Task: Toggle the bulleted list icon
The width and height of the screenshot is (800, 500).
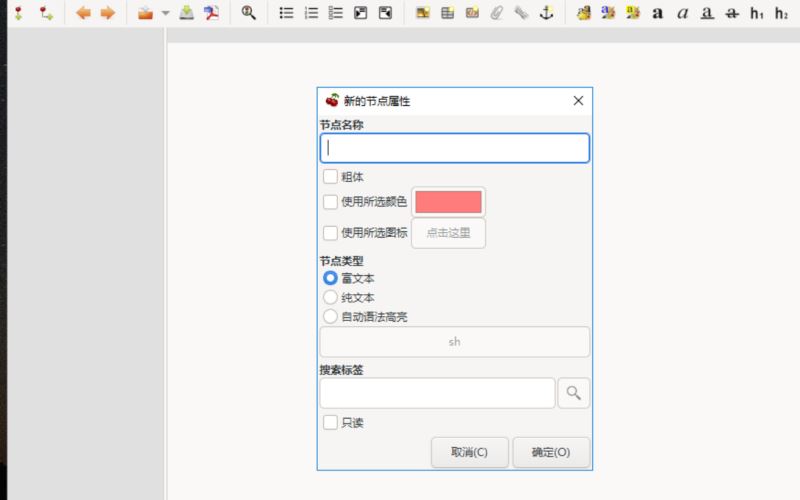Action: pyautogui.click(x=286, y=13)
